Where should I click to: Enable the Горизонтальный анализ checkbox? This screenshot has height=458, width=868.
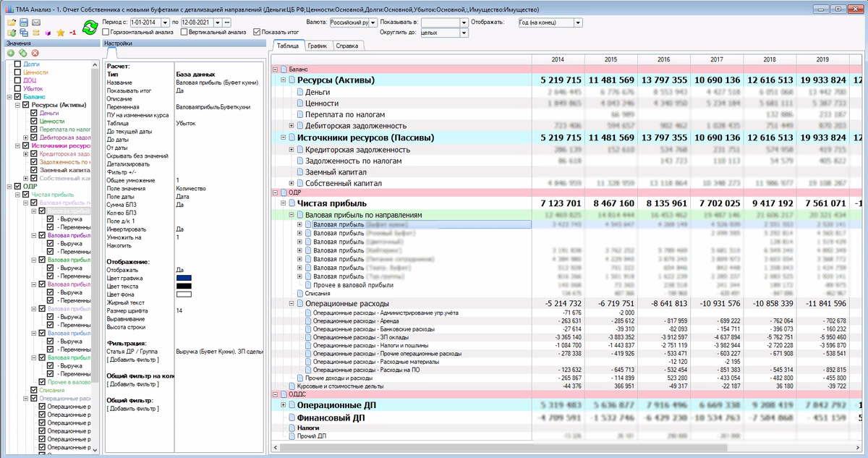(x=107, y=33)
